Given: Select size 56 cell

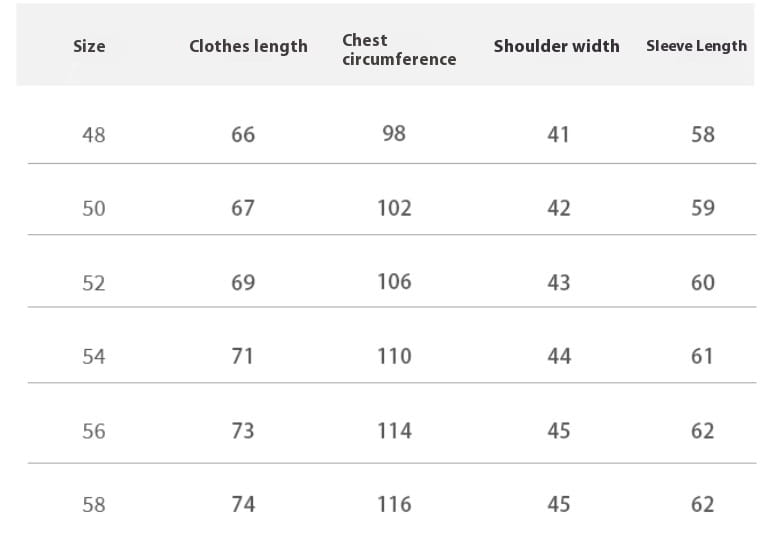Looking at the screenshot, I should (94, 431).
